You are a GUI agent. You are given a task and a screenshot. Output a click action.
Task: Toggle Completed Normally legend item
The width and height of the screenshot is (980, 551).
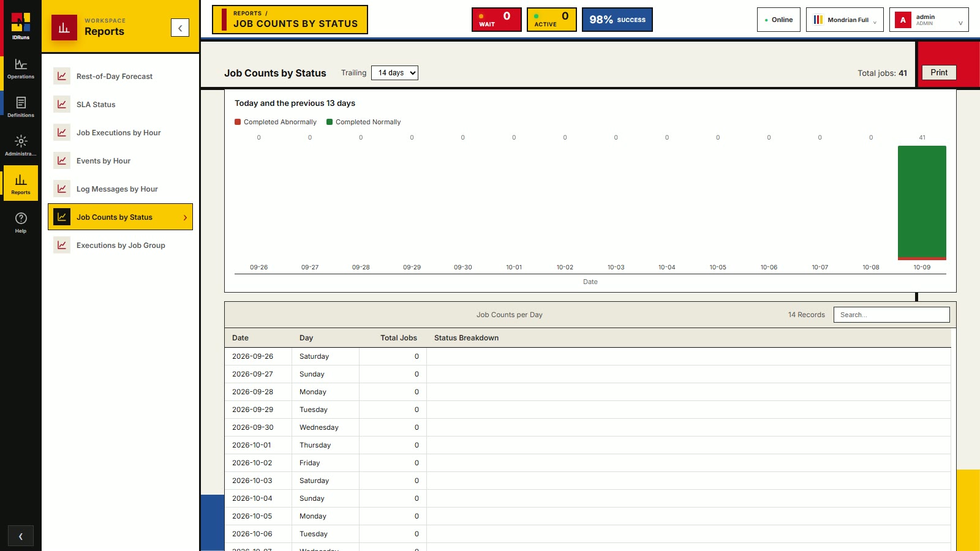click(364, 122)
